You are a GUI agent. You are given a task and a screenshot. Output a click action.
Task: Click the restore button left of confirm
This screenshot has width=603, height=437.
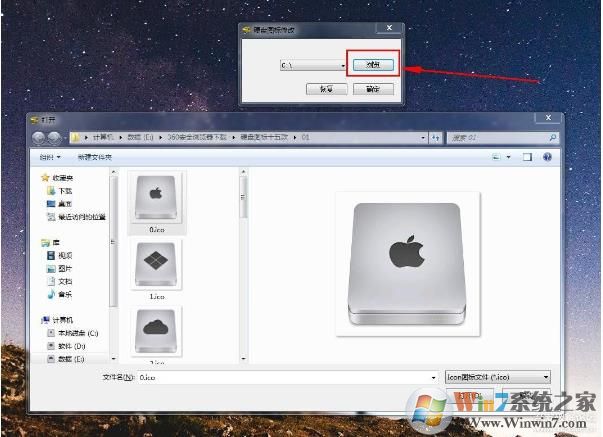[x=326, y=89]
